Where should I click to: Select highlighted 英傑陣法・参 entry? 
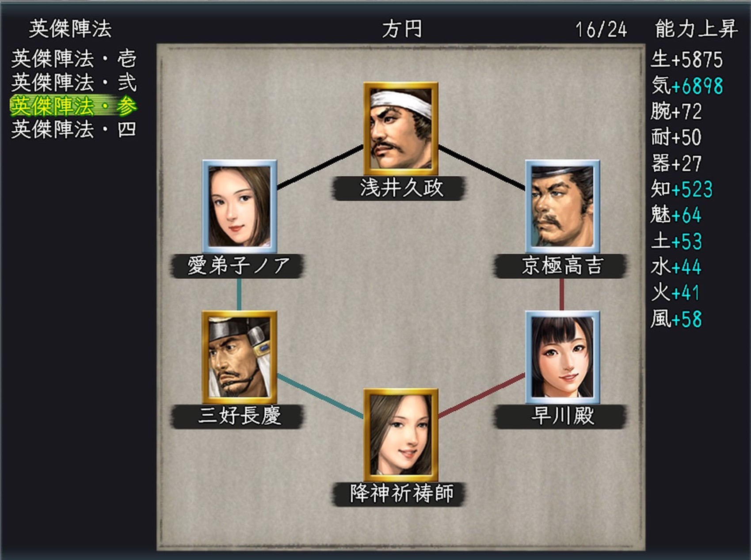click(74, 106)
